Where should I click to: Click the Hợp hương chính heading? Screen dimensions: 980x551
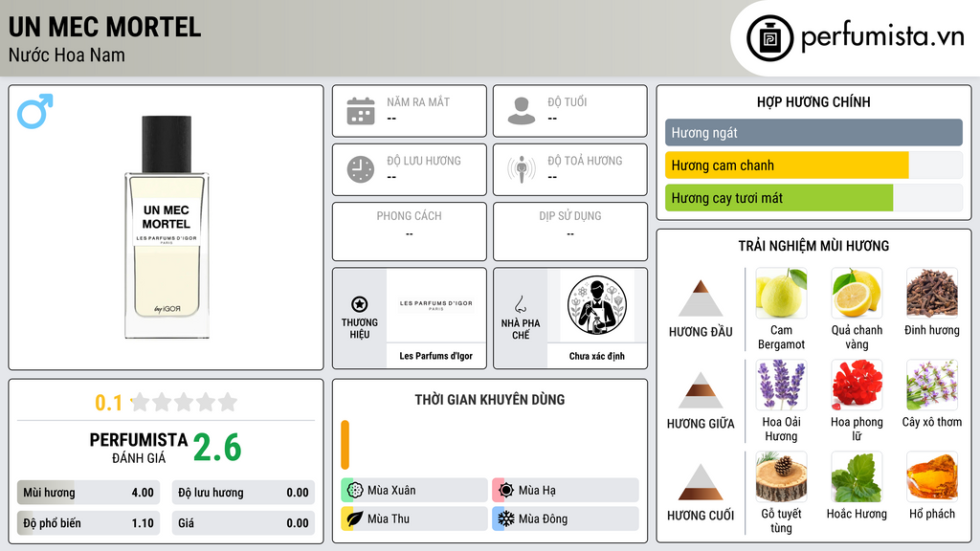[x=813, y=101]
